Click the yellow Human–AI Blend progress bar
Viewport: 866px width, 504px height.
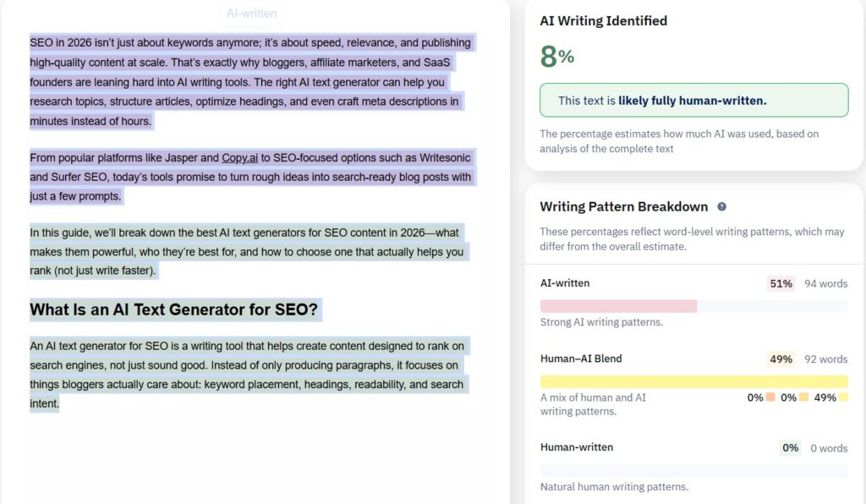click(x=693, y=380)
